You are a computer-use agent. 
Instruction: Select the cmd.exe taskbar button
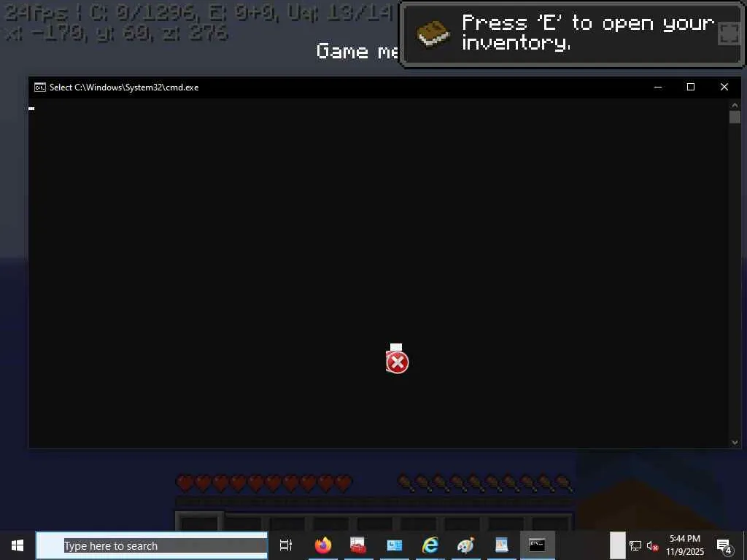click(537, 545)
